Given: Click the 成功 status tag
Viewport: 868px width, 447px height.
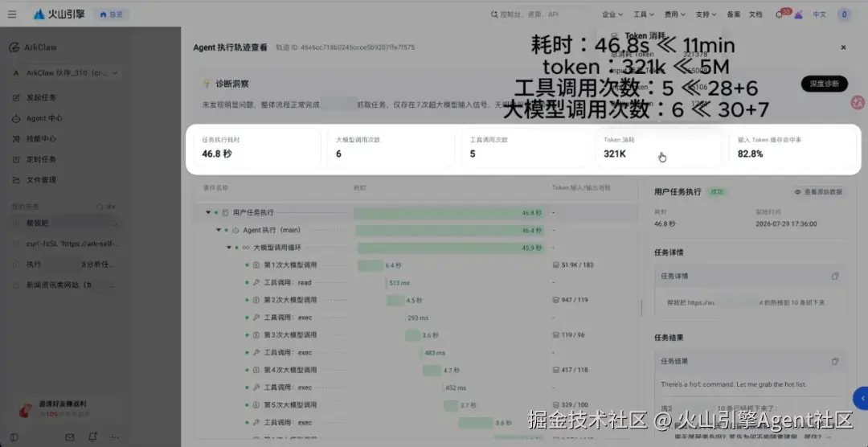Looking at the screenshot, I should [718, 191].
